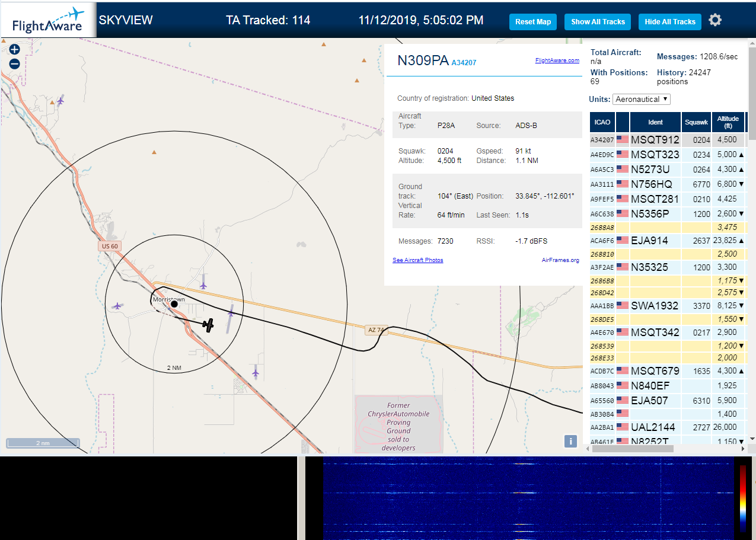756x540 pixels.
Task: Click Reset Map button
Action: [533, 22]
